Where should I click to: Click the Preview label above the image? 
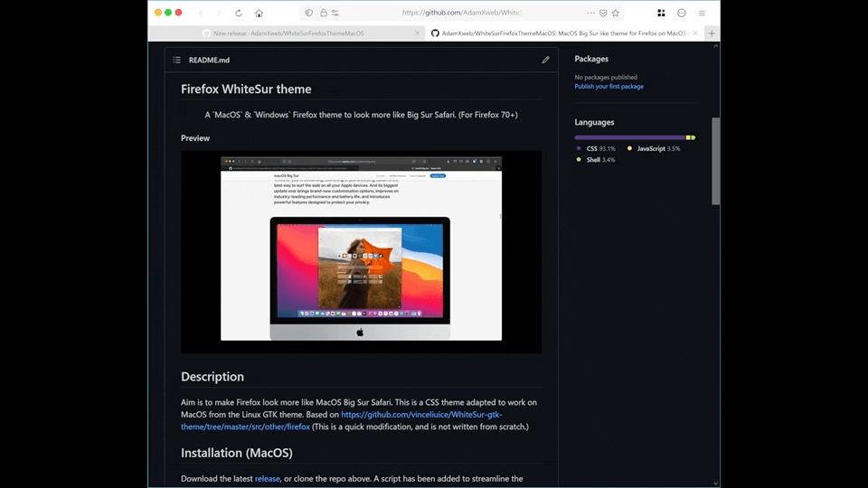[195, 138]
